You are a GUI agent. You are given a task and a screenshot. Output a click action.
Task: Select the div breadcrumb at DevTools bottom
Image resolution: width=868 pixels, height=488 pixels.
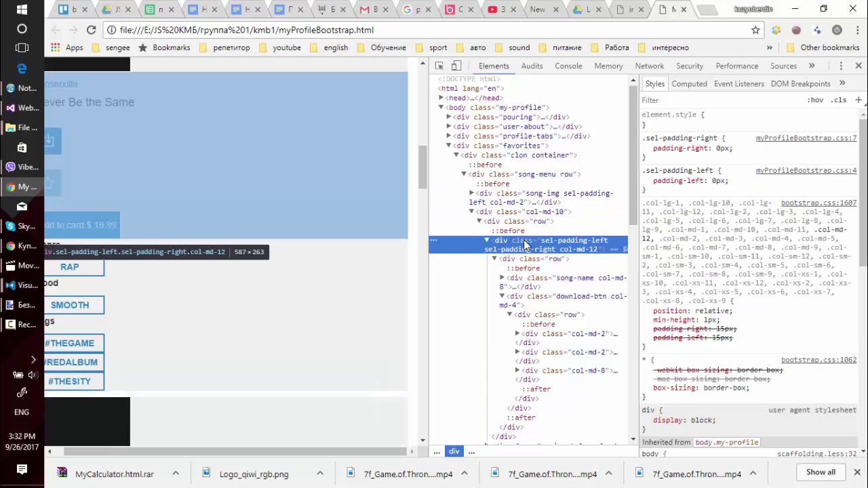(454, 452)
